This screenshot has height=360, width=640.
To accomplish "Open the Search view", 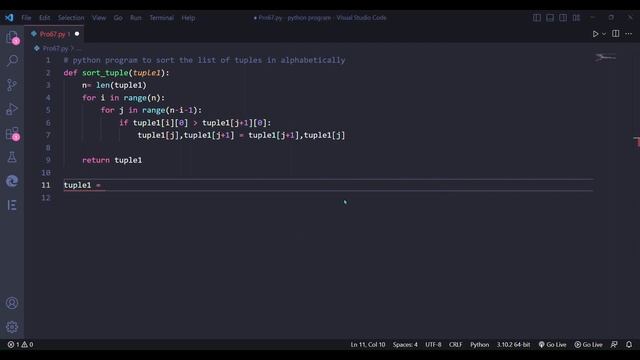I will (12, 61).
